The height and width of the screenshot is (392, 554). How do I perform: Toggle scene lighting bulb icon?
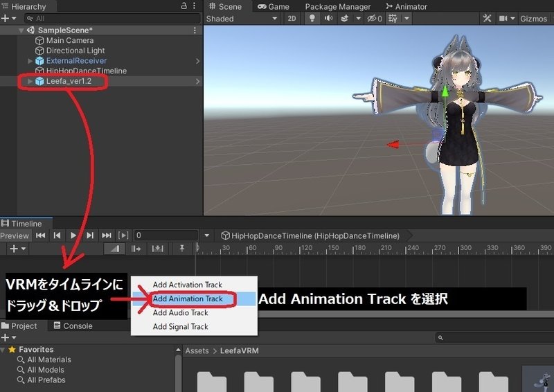(x=312, y=19)
